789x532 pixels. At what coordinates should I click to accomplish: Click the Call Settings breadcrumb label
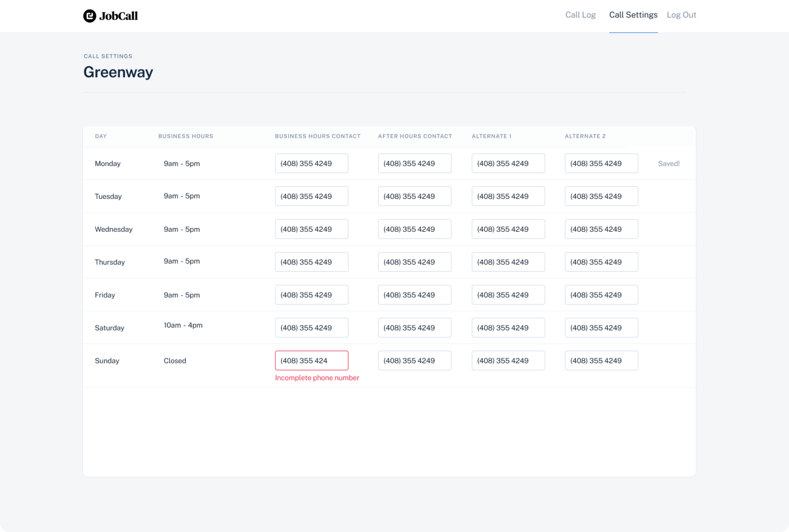click(x=108, y=56)
